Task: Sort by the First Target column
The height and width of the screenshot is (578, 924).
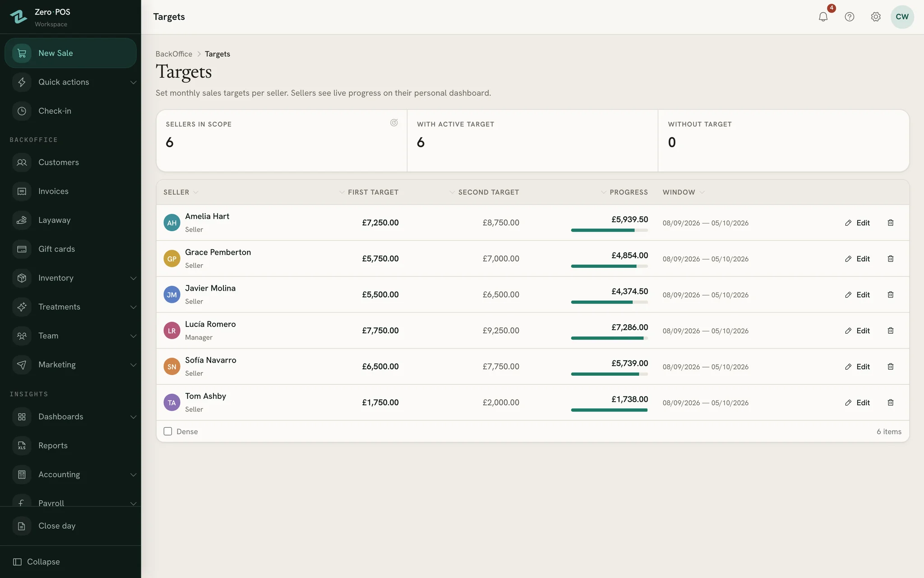Action: 369,192
